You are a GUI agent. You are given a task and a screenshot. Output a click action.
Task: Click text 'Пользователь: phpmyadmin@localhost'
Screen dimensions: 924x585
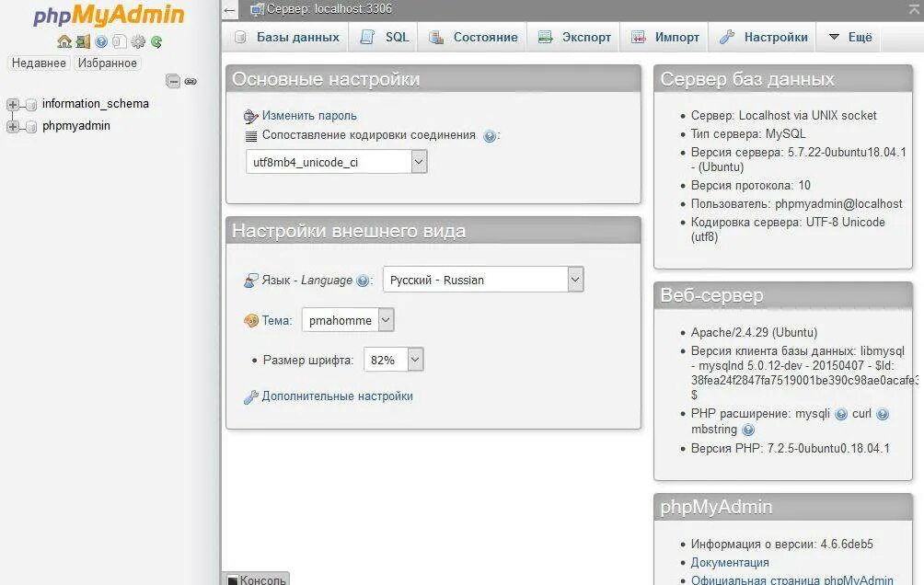pyautogui.click(x=796, y=204)
